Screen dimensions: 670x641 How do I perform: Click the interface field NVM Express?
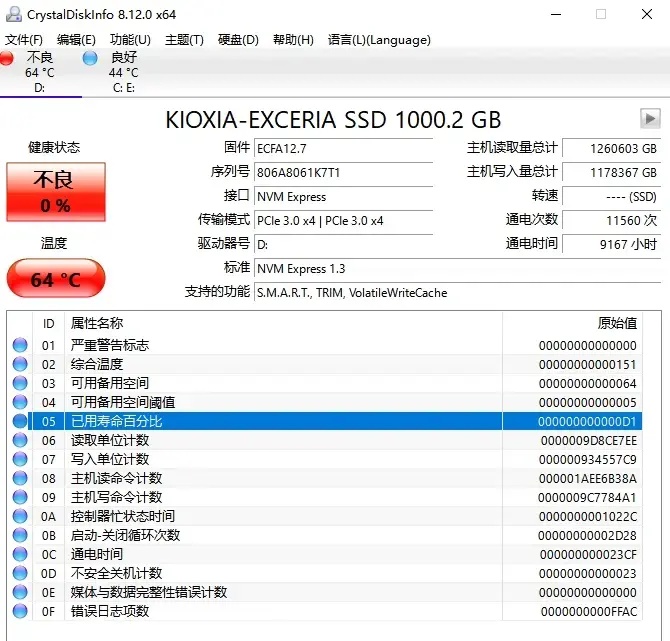pyautogui.click(x=344, y=197)
